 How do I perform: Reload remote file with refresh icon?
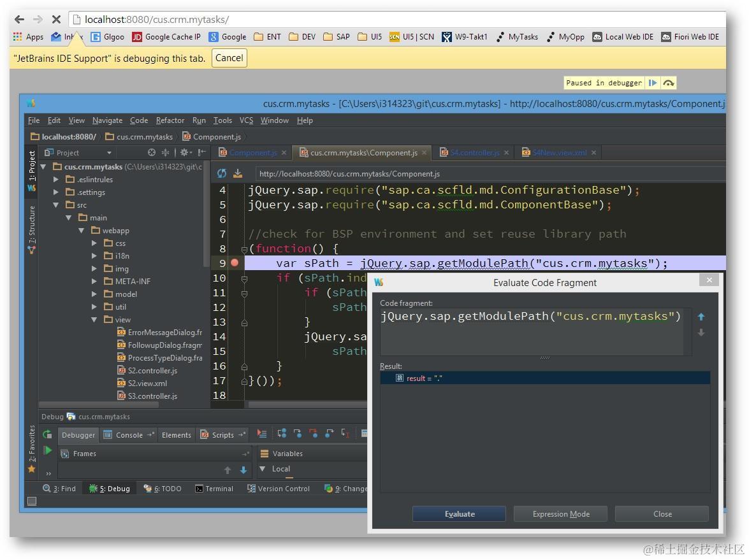[x=222, y=174]
